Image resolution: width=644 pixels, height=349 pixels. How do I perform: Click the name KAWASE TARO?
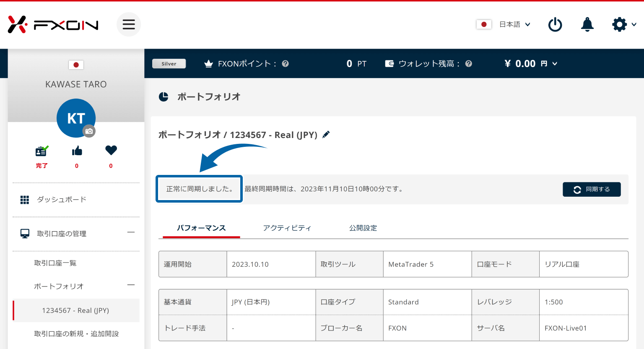click(76, 84)
